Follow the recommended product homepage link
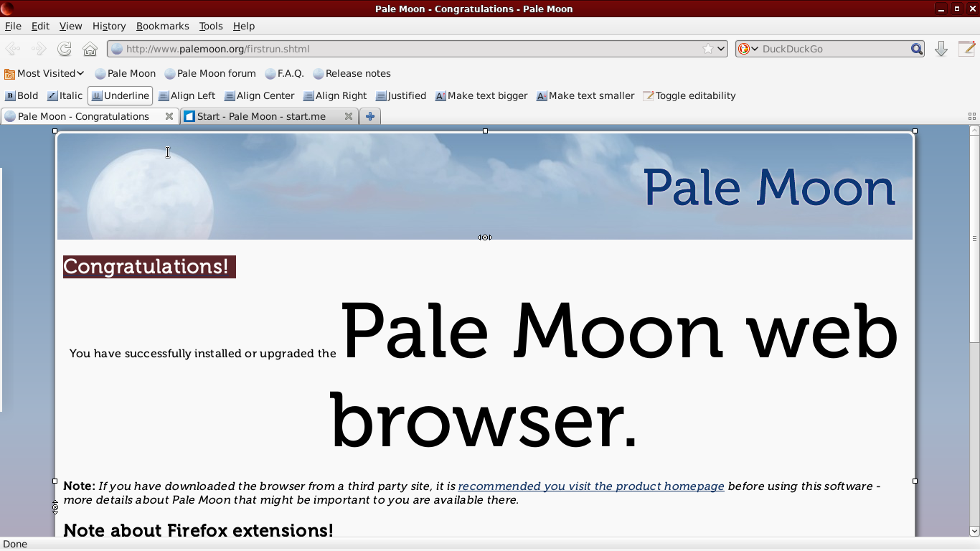 point(591,486)
